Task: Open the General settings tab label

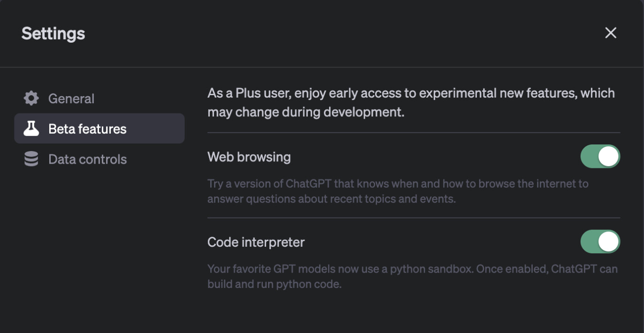Action: (71, 98)
